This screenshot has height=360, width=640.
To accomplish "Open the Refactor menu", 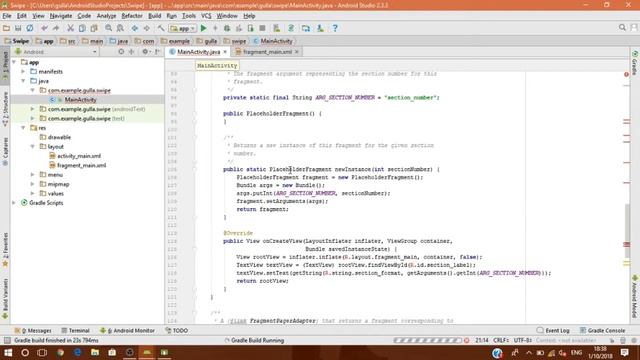I will pyautogui.click(x=132, y=16).
